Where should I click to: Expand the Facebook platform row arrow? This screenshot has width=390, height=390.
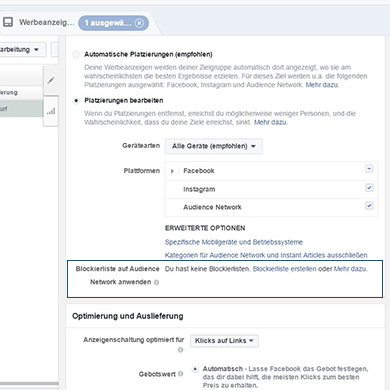[x=172, y=171]
